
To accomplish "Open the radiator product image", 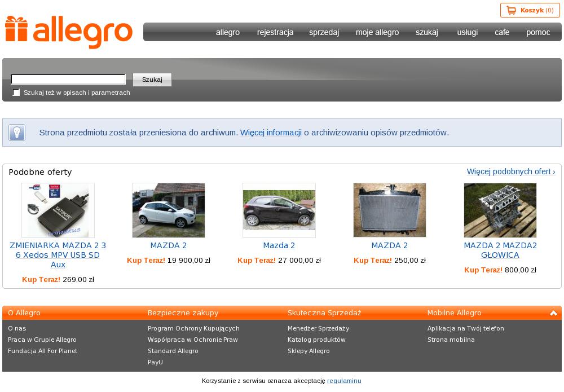I will click(x=390, y=210).
